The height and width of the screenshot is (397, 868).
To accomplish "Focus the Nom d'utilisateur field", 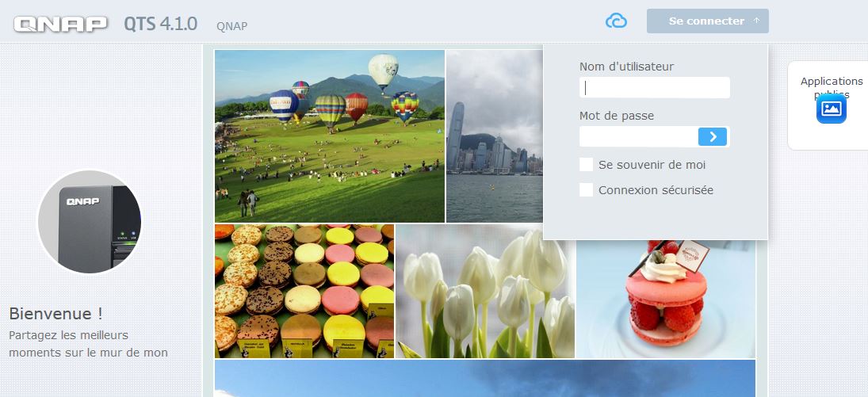I will pyautogui.click(x=654, y=87).
